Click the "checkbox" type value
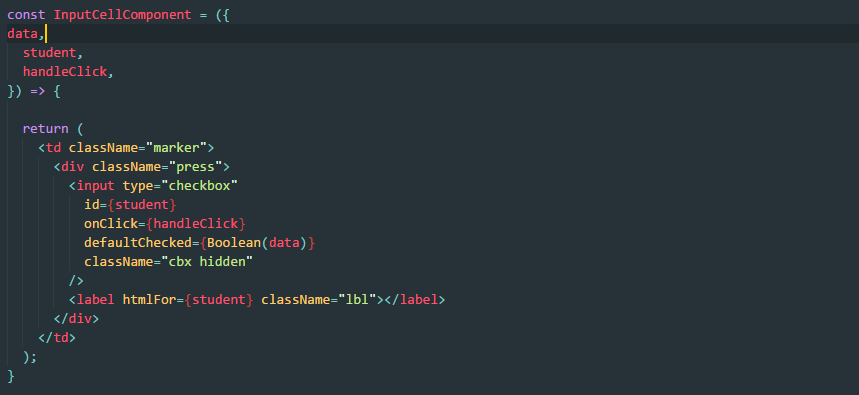Screen dimensions: 859x395 pos(199,186)
